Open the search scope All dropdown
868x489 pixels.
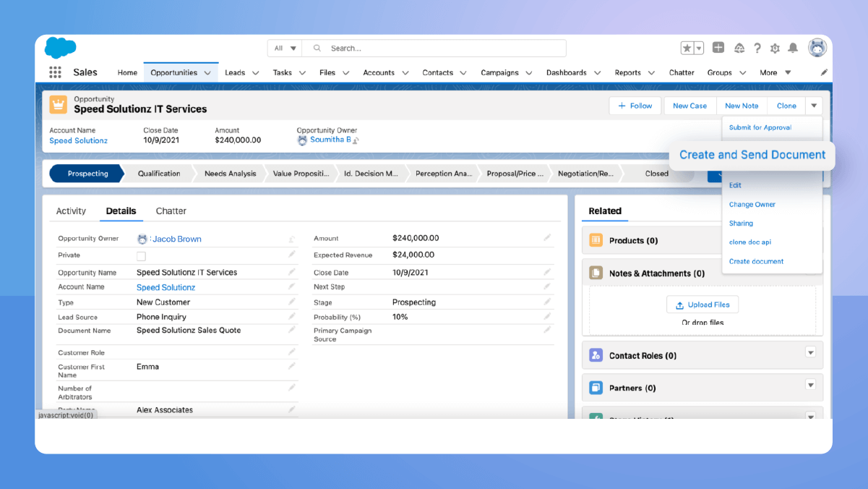(x=285, y=48)
